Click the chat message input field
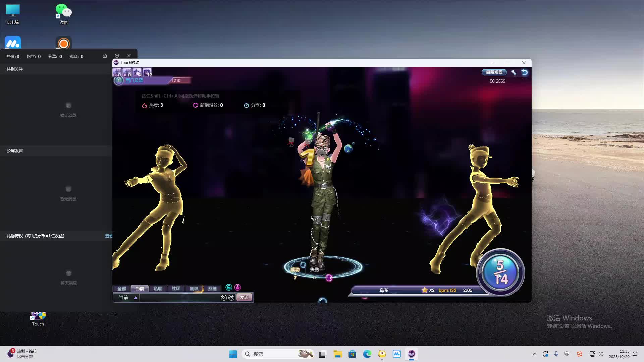This screenshot has height=362, width=644. click(x=179, y=298)
